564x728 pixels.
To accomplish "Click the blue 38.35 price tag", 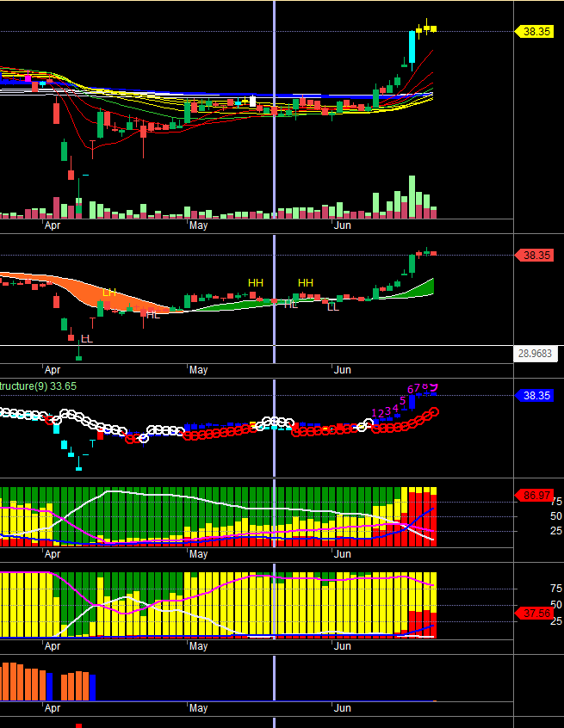I will pos(534,396).
